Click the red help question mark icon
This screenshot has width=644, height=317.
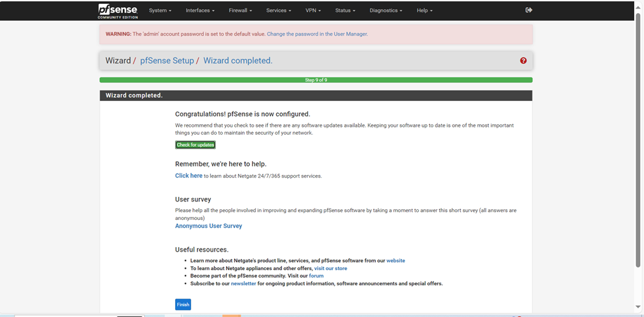point(523,61)
